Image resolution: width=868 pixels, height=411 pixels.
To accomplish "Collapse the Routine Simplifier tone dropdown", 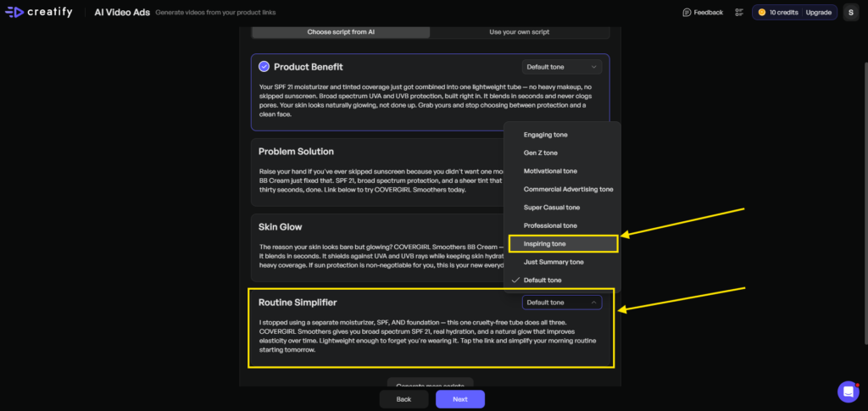I will [562, 303].
